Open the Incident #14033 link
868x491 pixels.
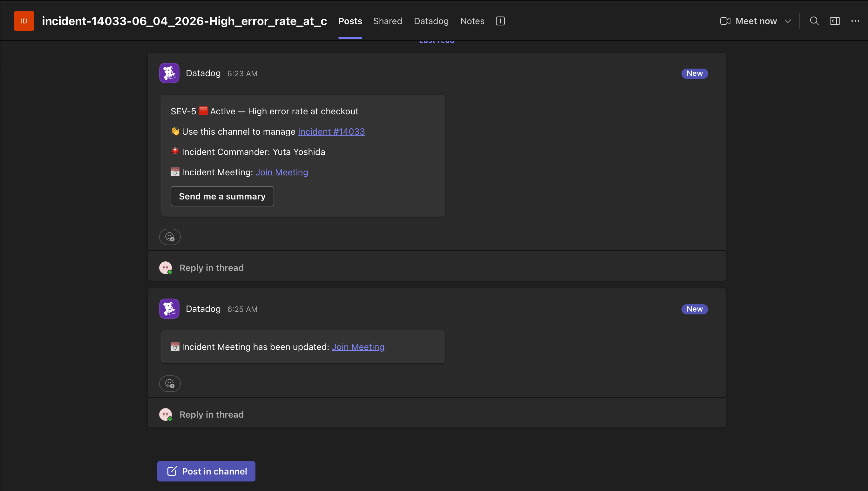click(331, 131)
